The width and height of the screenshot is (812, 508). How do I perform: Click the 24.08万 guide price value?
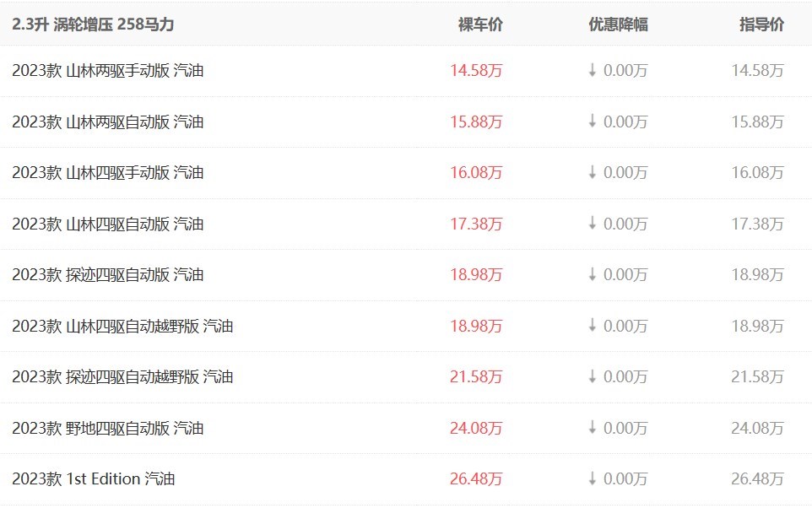tap(757, 428)
